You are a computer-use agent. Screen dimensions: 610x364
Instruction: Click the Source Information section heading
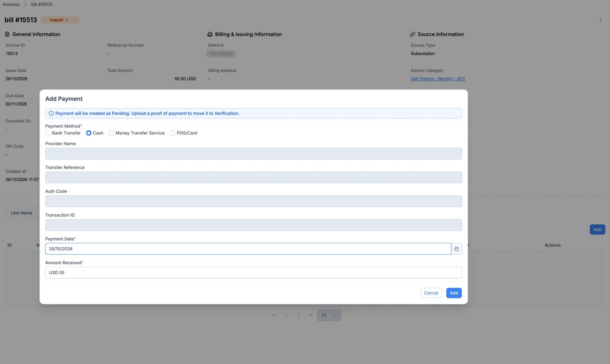[x=441, y=34]
